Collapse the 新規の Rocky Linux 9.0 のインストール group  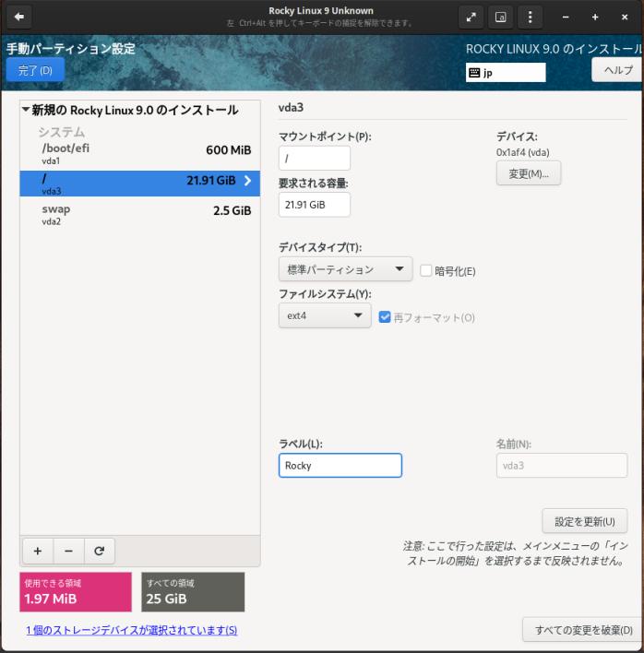click(26, 110)
